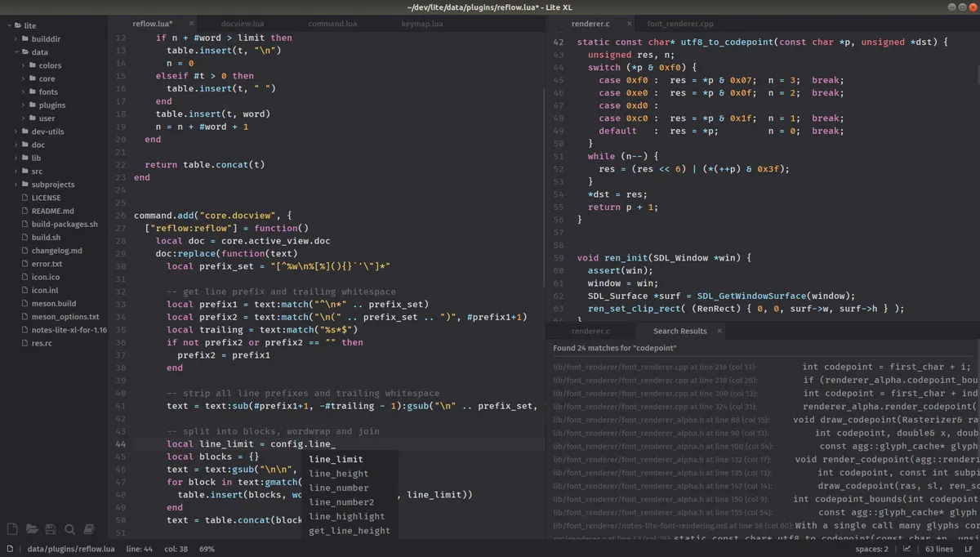
Task: Expand the builddir folder
Action: pyautogui.click(x=45, y=38)
